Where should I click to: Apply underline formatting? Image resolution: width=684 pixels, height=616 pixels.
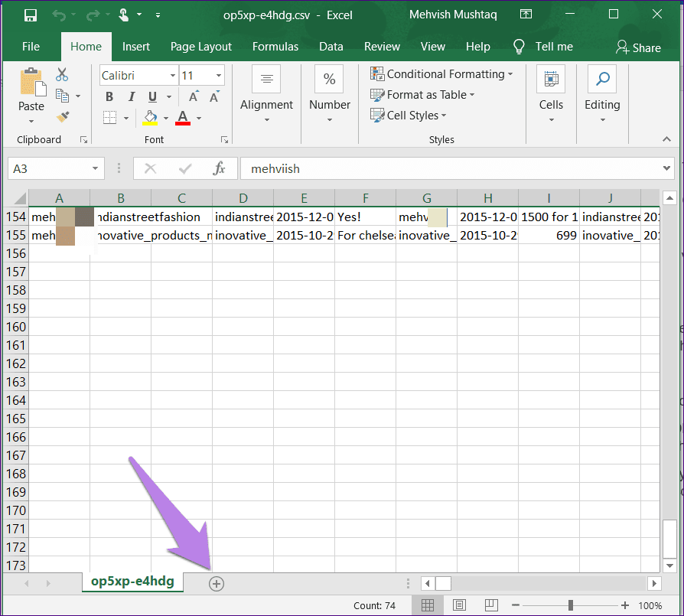click(152, 97)
